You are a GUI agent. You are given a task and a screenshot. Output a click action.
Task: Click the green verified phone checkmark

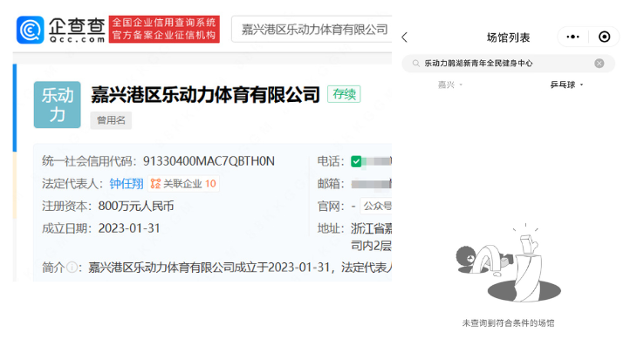pos(356,161)
